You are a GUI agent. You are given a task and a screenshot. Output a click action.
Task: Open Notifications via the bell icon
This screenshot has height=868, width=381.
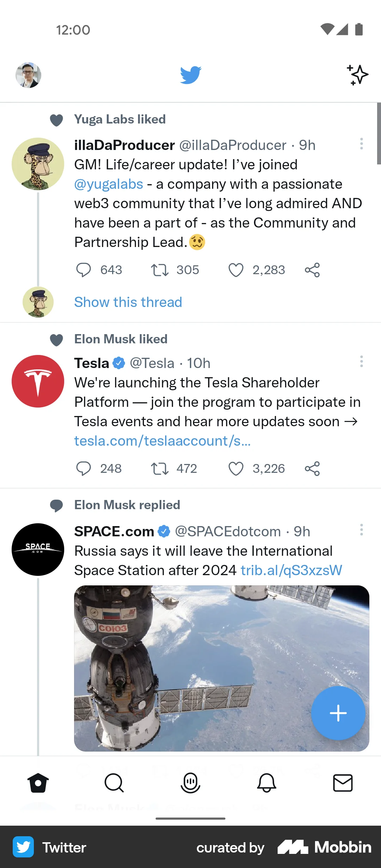click(267, 783)
